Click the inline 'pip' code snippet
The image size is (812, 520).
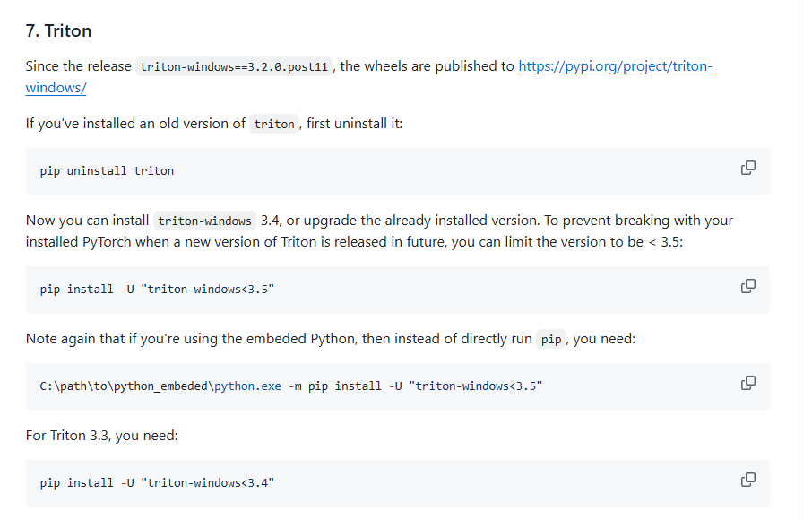pos(550,340)
